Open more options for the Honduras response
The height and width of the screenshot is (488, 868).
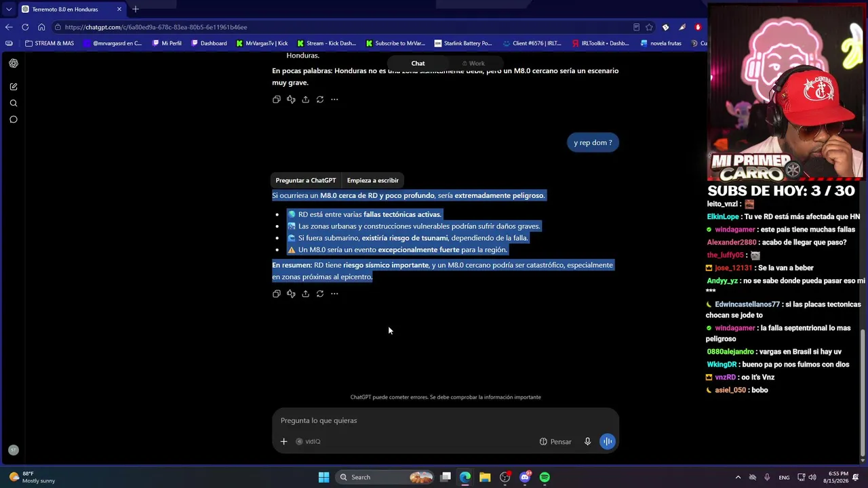[334, 100]
